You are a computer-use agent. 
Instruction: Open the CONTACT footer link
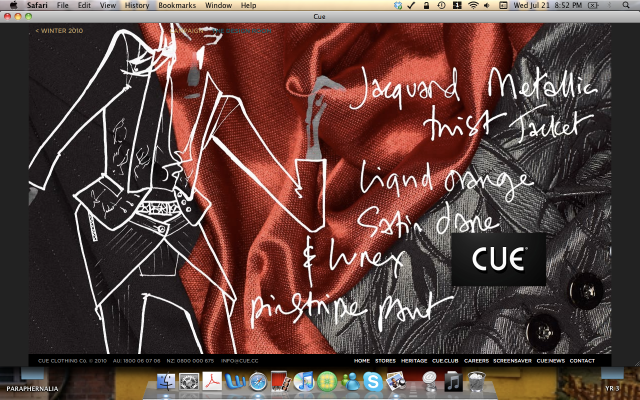pyautogui.click(x=582, y=361)
